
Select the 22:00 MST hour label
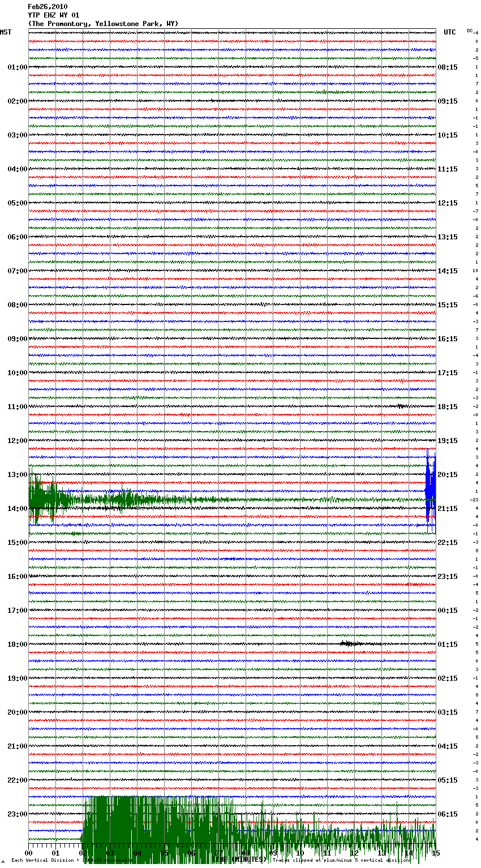[18, 780]
